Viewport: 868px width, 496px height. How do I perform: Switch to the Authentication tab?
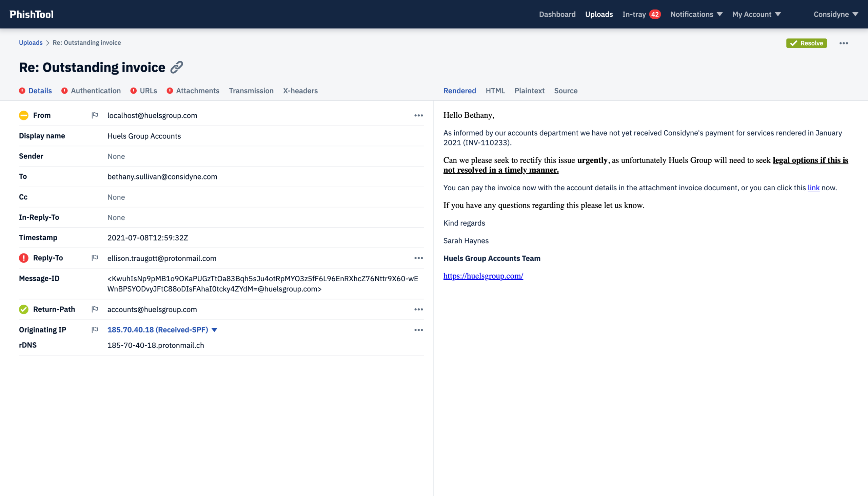(x=91, y=91)
